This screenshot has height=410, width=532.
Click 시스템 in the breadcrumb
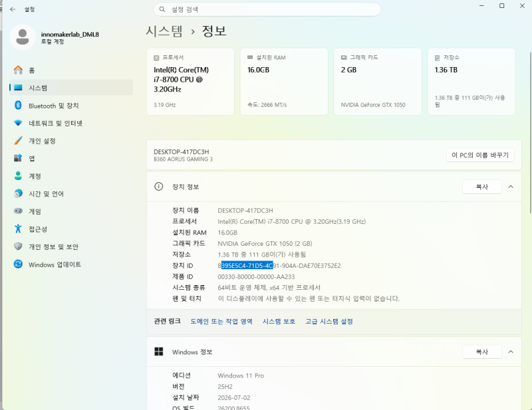click(x=164, y=31)
